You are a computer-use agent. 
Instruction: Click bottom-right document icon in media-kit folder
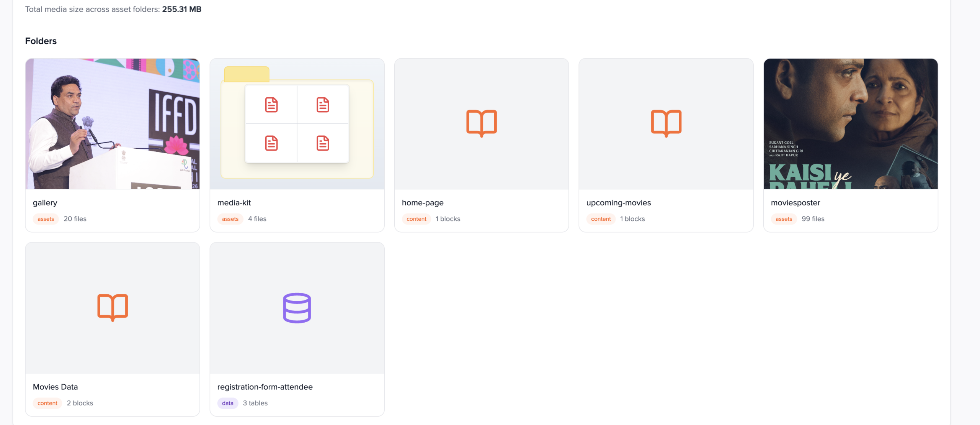point(322,143)
